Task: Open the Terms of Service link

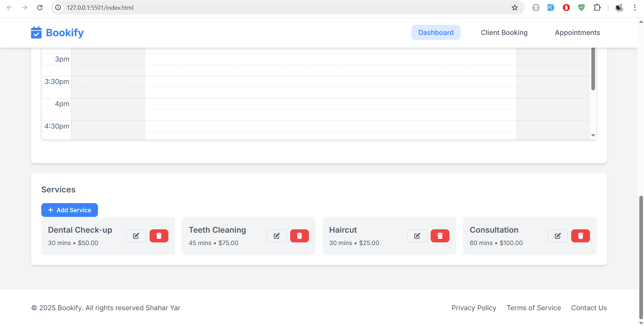Action: click(x=533, y=308)
